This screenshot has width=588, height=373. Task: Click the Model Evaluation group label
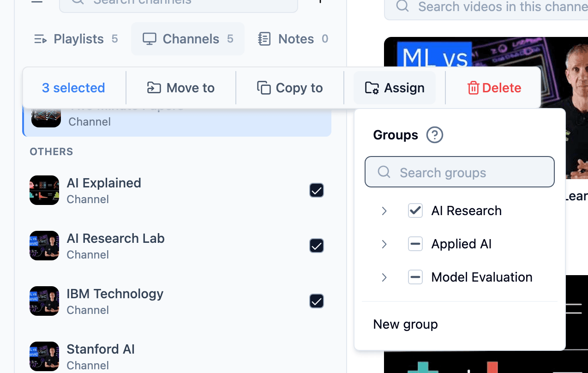pyautogui.click(x=482, y=277)
